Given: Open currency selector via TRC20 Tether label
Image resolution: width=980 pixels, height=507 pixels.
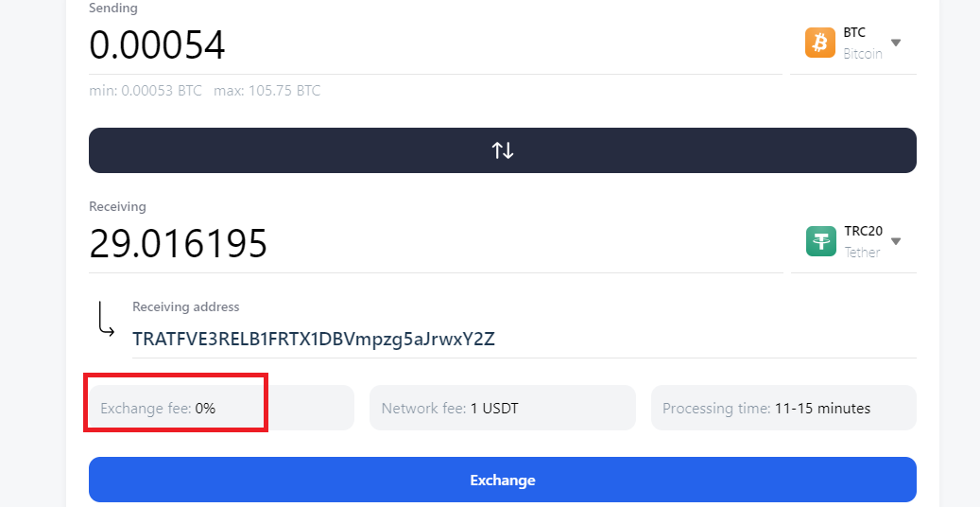Looking at the screenshot, I should (x=863, y=241).
